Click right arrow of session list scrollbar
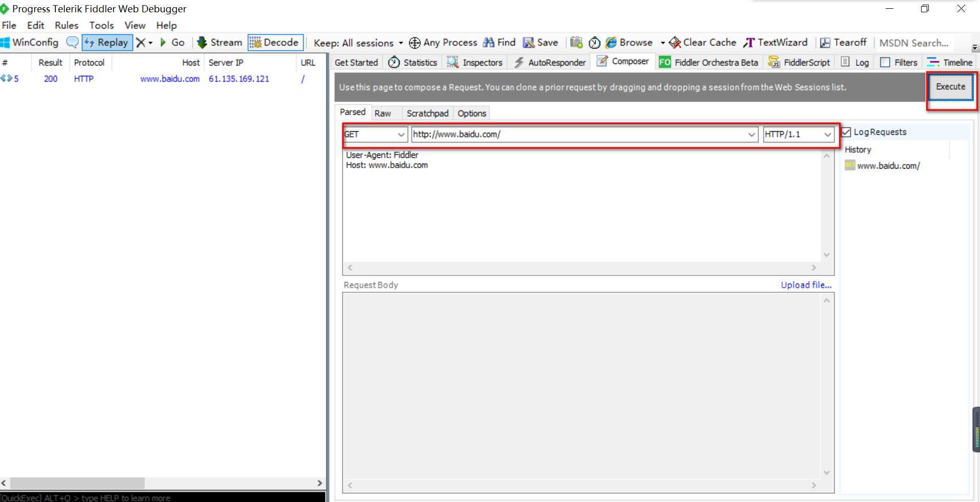The height and width of the screenshot is (502, 980). point(320,483)
